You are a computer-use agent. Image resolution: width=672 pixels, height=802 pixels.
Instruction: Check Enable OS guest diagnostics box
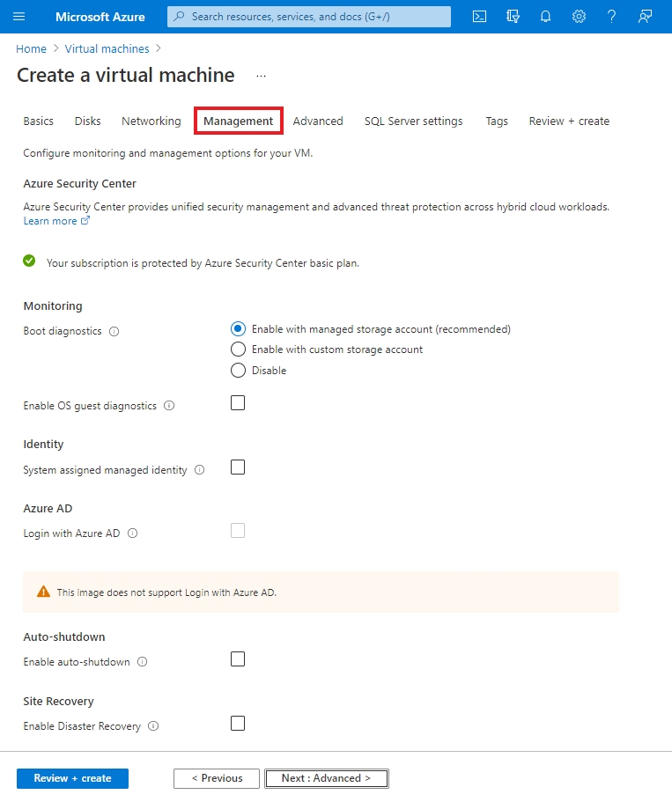[x=238, y=403]
